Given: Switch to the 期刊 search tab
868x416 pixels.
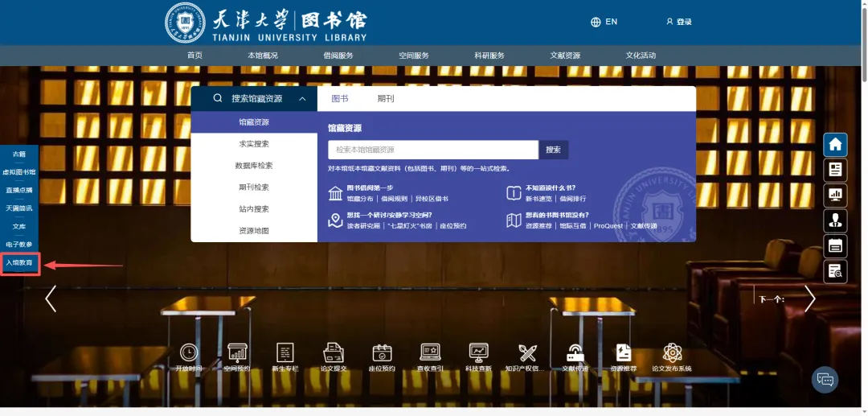Looking at the screenshot, I should [386, 99].
